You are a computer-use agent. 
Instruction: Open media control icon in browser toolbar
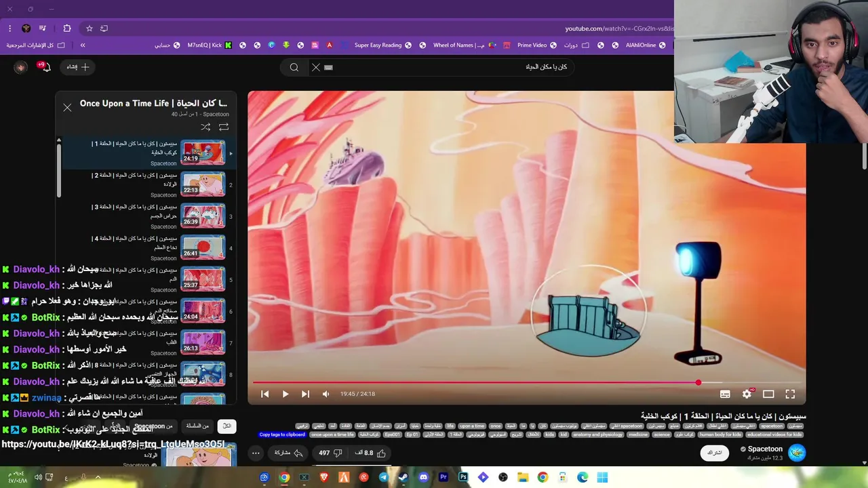(x=42, y=28)
